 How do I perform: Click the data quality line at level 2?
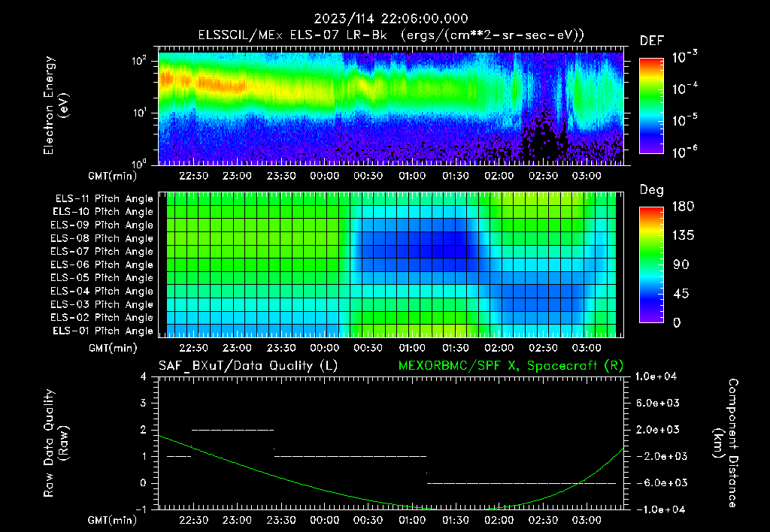(233, 430)
